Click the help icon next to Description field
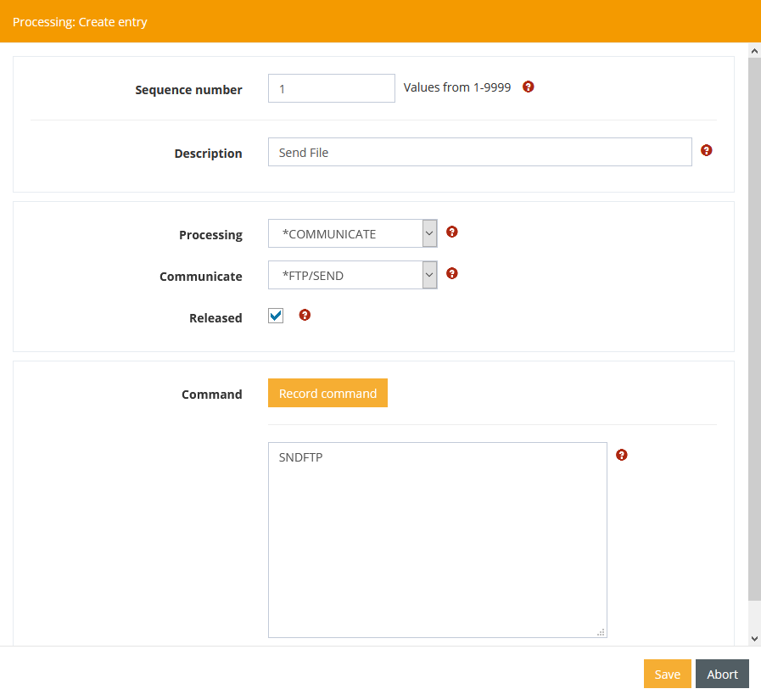This screenshot has width=761, height=700. (x=707, y=150)
